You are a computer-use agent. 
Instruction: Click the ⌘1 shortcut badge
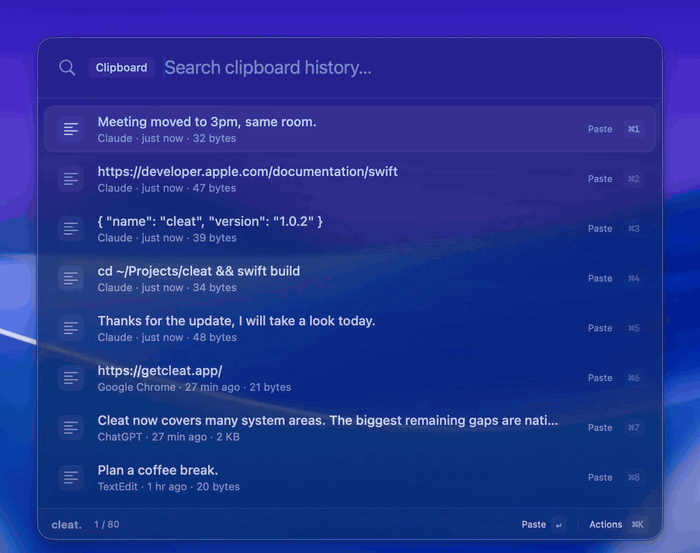point(633,129)
